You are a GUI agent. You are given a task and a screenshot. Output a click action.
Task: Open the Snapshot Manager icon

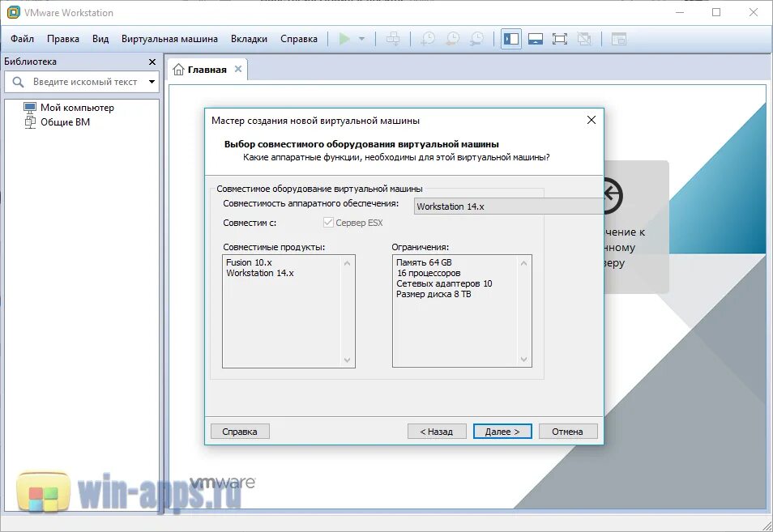pos(476,39)
